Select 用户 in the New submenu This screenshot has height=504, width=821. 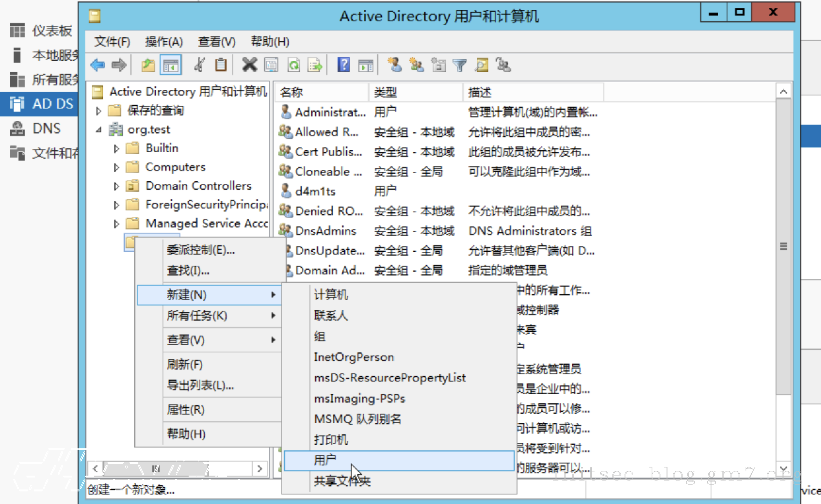[x=325, y=460]
